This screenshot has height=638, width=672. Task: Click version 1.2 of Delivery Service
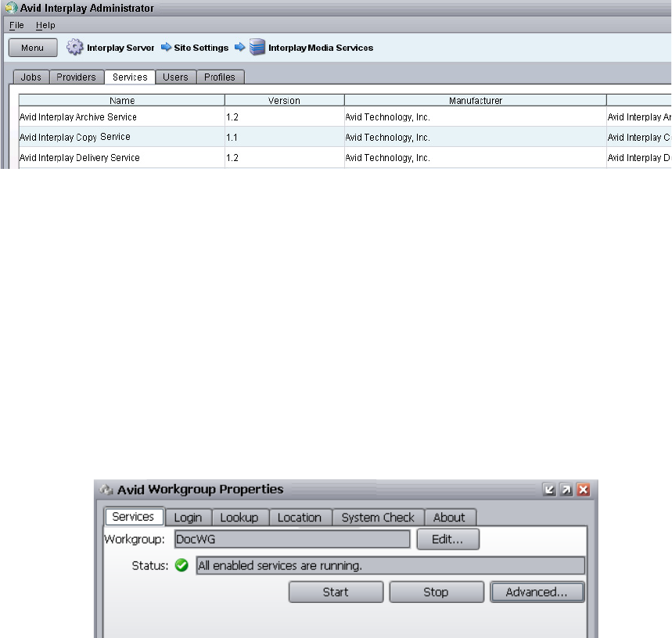[232, 158]
